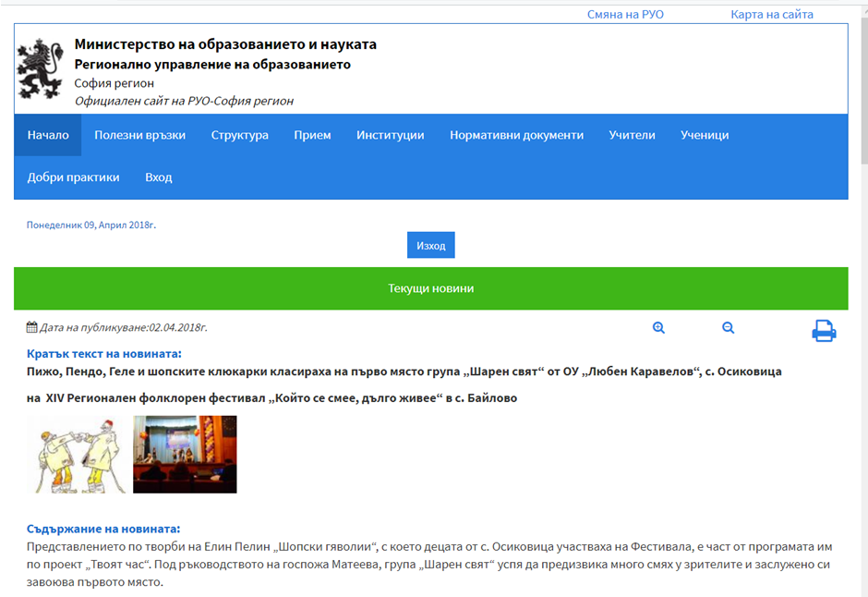Click the zoom in magnifier icon
868x597 pixels.
pyautogui.click(x=658, y=328)
